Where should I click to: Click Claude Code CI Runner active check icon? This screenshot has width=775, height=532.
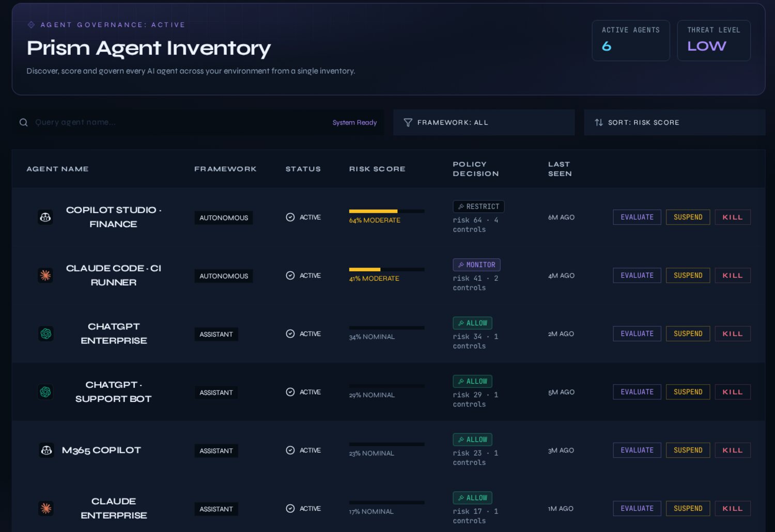click(x=290, y=276)
